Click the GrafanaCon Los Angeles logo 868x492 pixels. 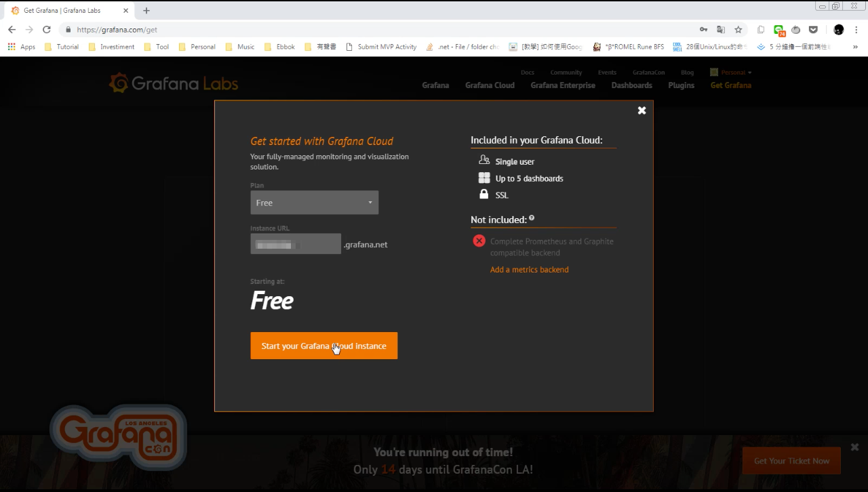coord(117,437)
